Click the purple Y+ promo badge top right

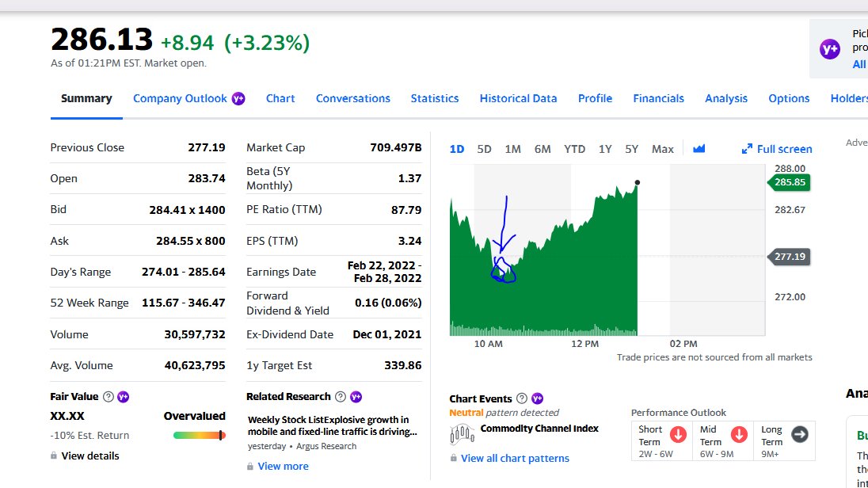pos(829,49)
